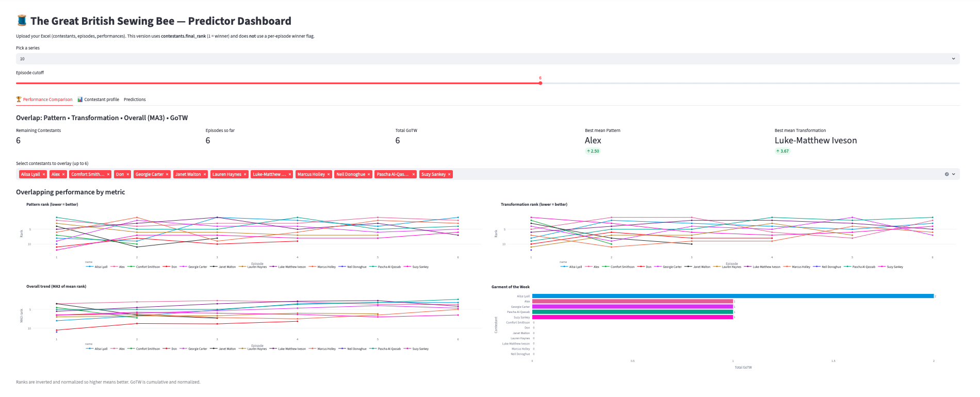Click the Episode cutoff slider handle
The height and width of the screenshot is (397, 980).
click(540, 83)
